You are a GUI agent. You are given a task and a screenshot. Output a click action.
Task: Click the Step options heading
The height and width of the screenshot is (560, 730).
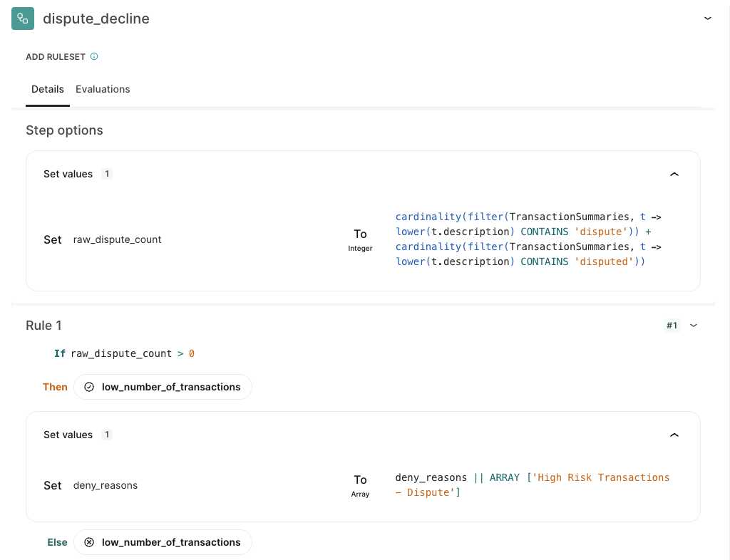coord(64,130)
